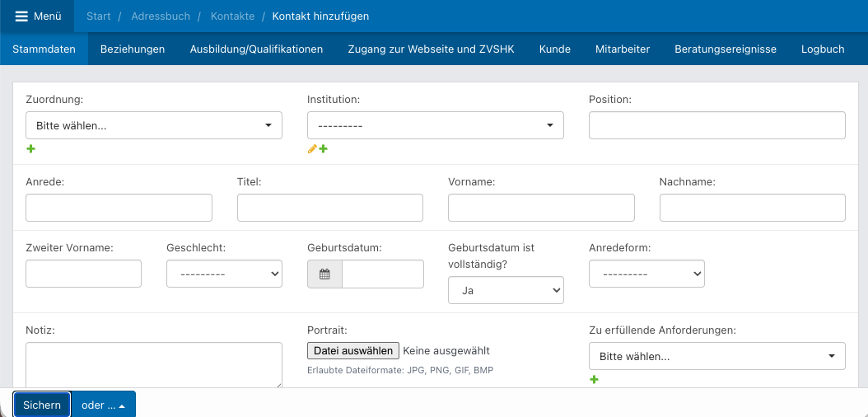Image resolution: width=868 pixels, height=417 pixels.
Task: Open the Ausbildung/Qualifikationen tab
Action: tap(256, 49)
